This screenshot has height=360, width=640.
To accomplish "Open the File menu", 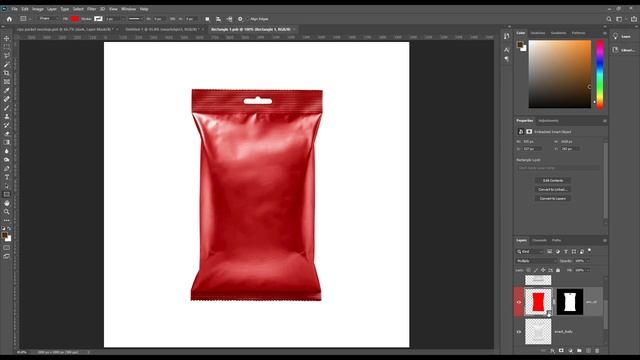I will point(14,9).
